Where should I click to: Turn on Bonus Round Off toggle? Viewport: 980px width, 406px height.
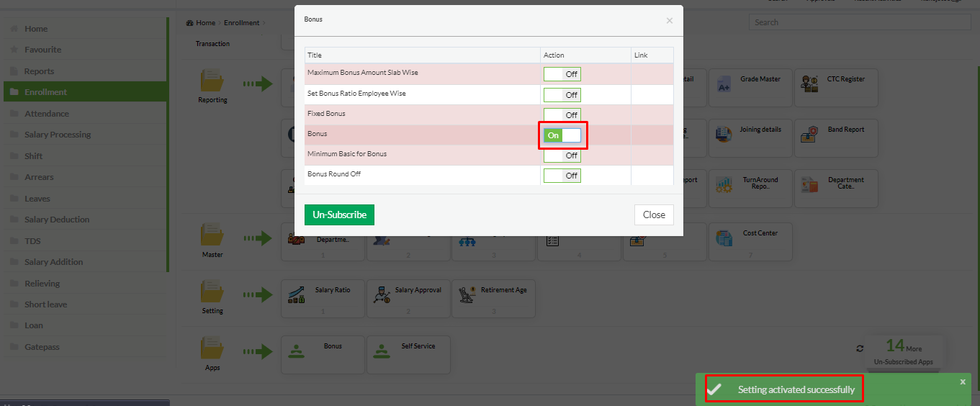pyautogui.click(x=562, y=176)
